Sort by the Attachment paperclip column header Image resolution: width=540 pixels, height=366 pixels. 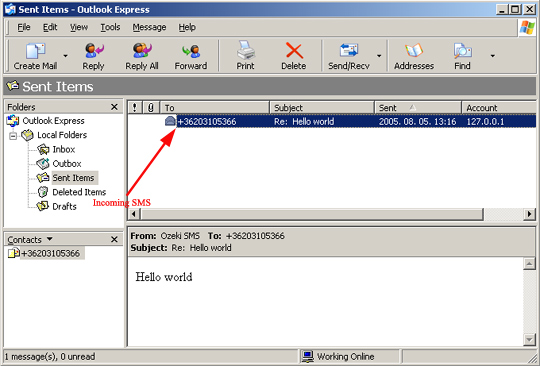150,108
